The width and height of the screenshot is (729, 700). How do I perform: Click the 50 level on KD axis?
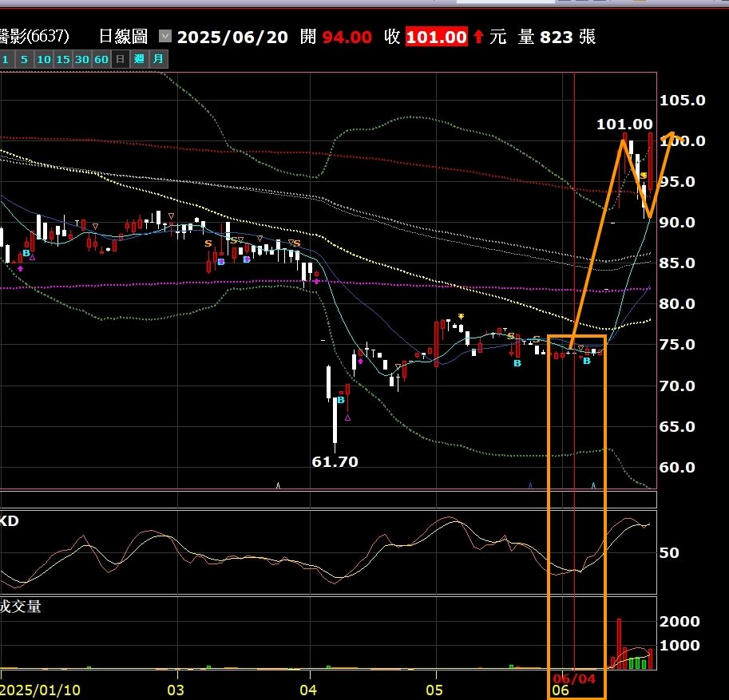click(669, 552)
